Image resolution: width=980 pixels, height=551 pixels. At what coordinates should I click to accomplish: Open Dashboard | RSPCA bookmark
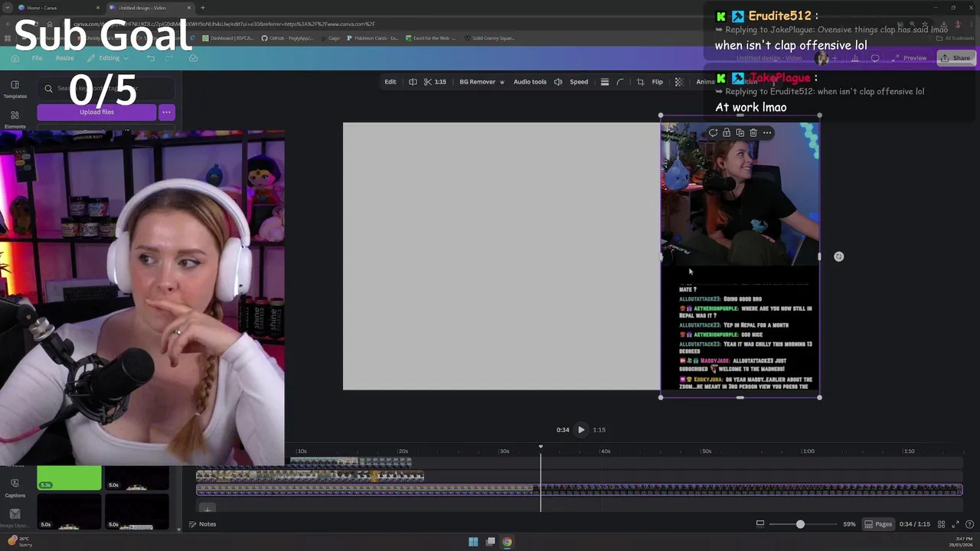(x=229, y=37)
